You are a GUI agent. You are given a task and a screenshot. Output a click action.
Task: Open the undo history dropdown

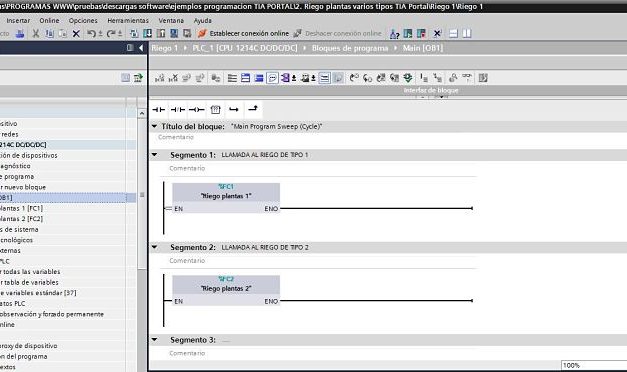100,34
